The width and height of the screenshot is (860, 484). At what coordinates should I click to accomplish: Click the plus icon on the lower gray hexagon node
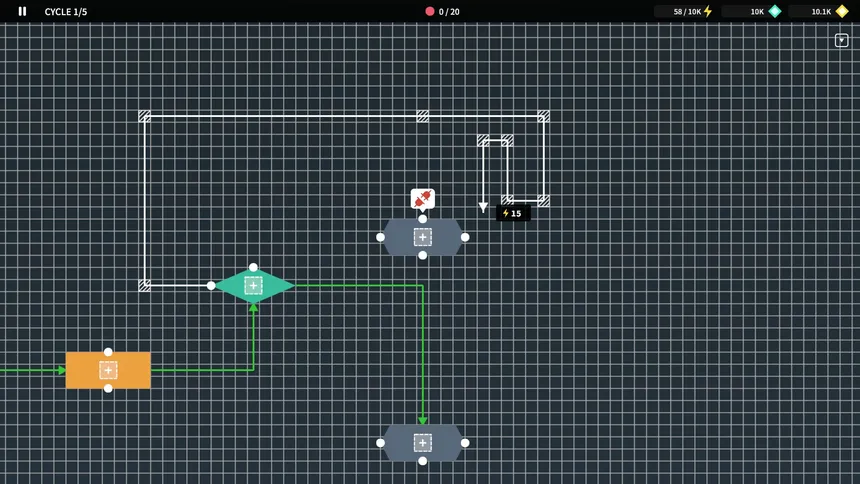(x=422, y=443)
